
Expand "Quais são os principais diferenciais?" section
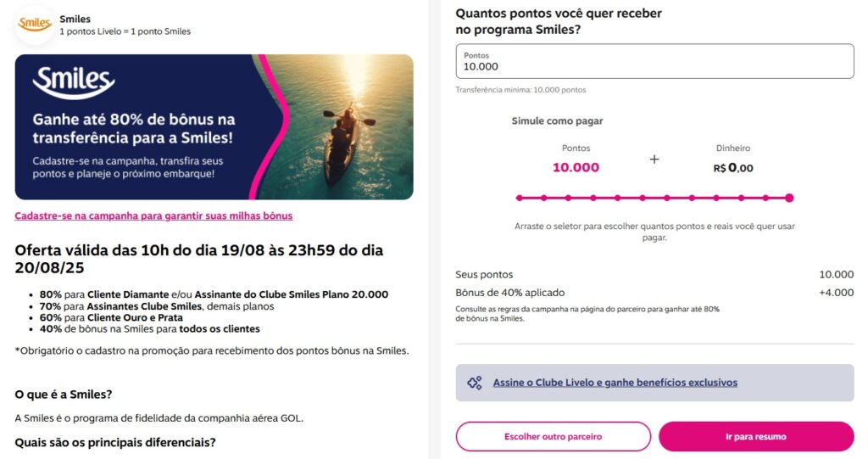tap(115, 442)
